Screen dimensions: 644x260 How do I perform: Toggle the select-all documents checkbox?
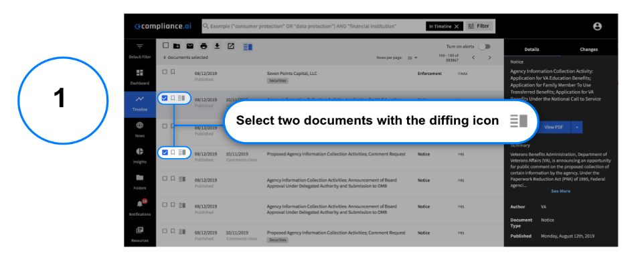pyautogui.click(x=165, y=46)
